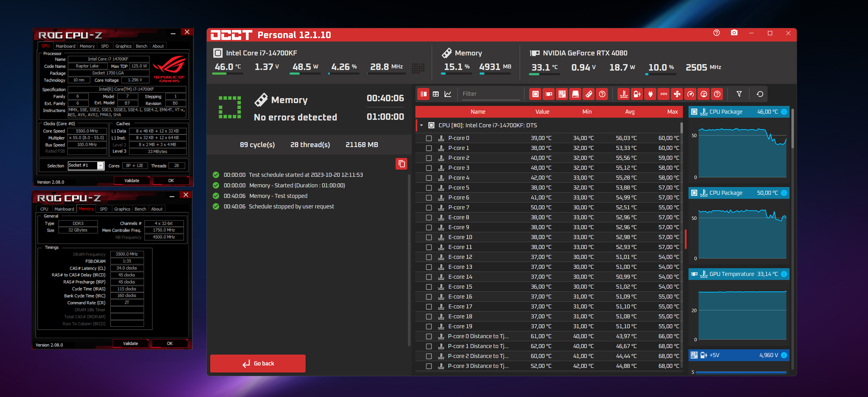
Task: Toggle the motherboard device filter icon
Action: click(562, 94)
